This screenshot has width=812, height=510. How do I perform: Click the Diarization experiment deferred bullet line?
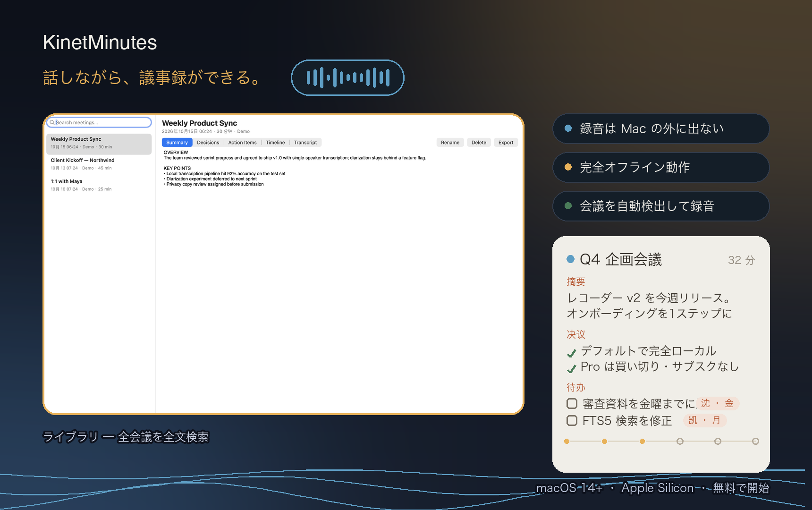click(211, 179)
